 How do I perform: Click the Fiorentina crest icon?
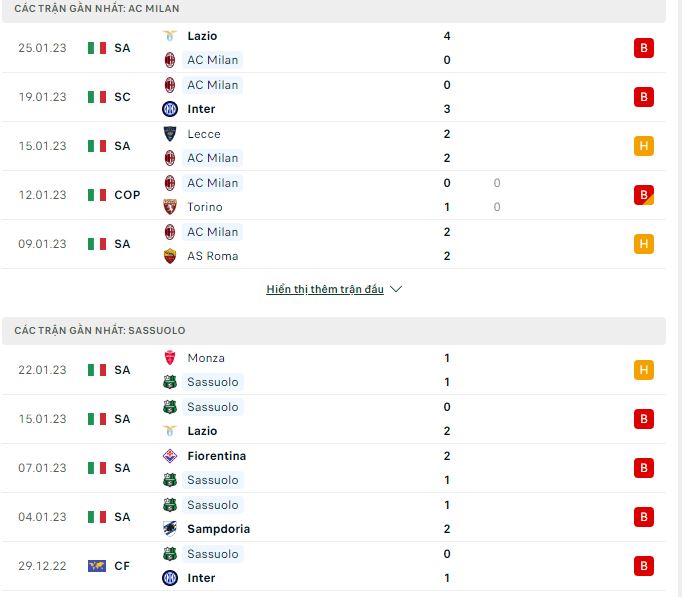click(170, 456)
